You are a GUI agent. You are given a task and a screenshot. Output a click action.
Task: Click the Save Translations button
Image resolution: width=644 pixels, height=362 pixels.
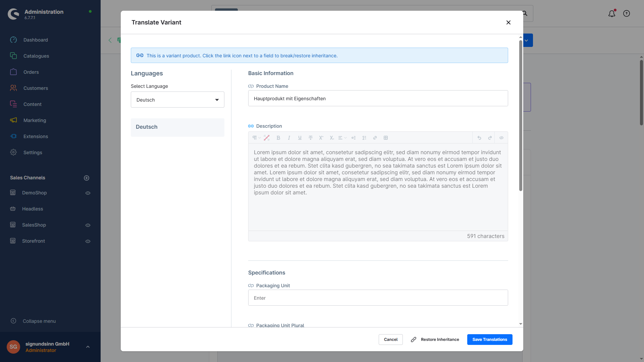(489, 340)
